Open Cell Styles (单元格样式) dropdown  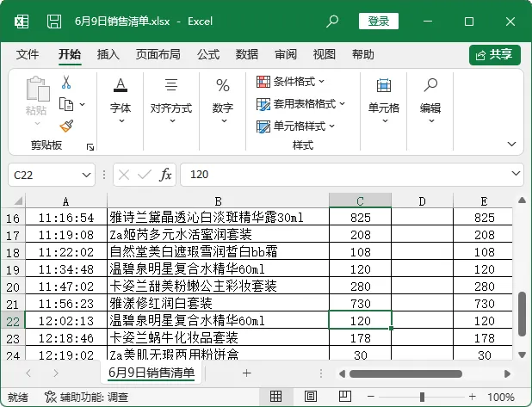click(x=296, y=126)
